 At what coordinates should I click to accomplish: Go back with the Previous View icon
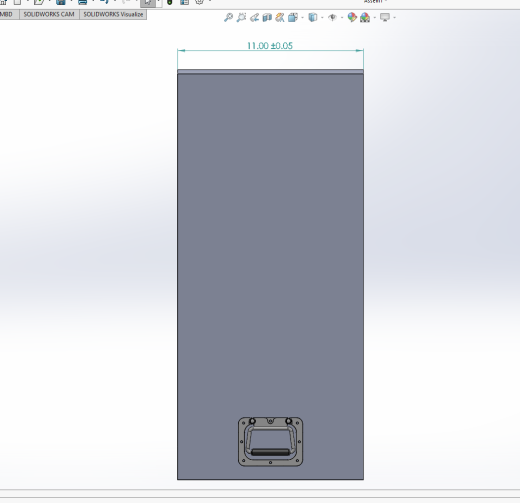coord(254,17)
